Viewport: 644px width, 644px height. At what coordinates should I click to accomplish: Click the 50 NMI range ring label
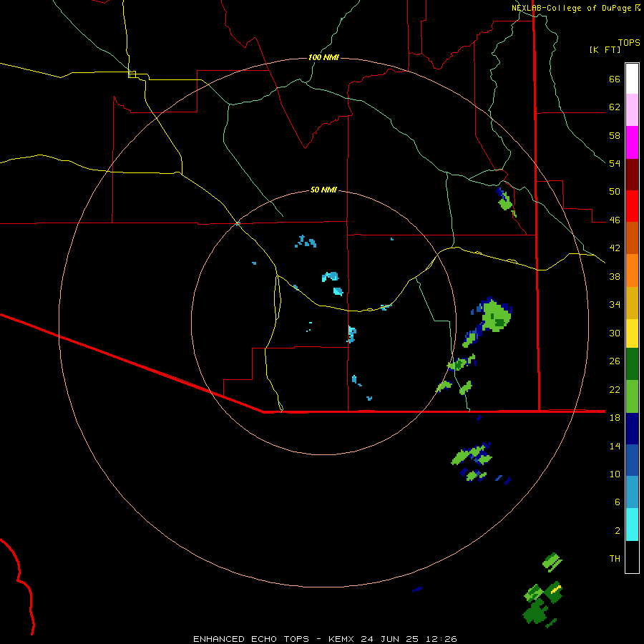(323, 190)
